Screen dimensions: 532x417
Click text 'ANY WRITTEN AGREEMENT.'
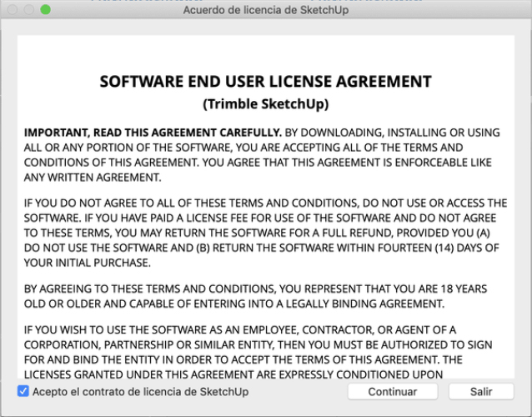click(x=93, y=177)
